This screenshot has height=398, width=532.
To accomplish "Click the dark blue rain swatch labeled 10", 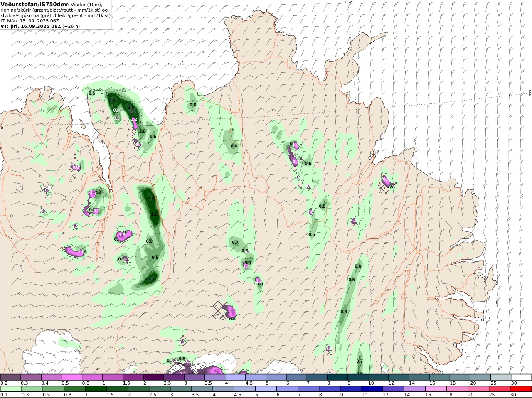I will (x=372, y=389).
